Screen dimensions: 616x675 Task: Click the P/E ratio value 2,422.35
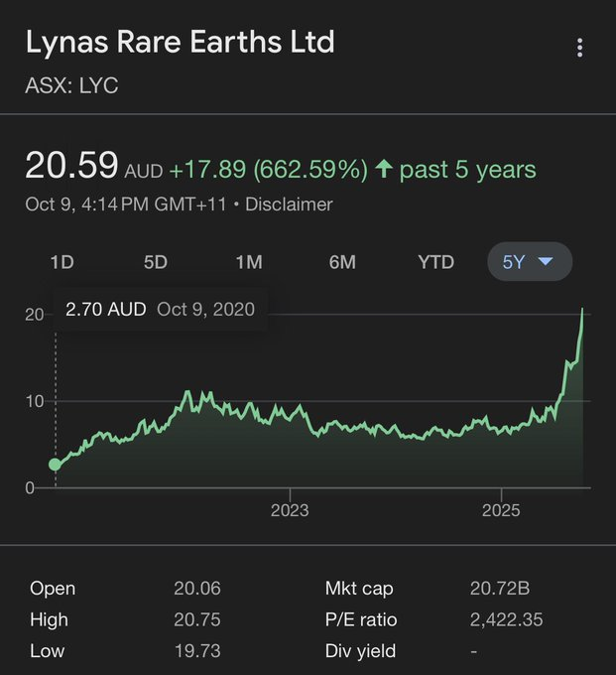[506, 619]
